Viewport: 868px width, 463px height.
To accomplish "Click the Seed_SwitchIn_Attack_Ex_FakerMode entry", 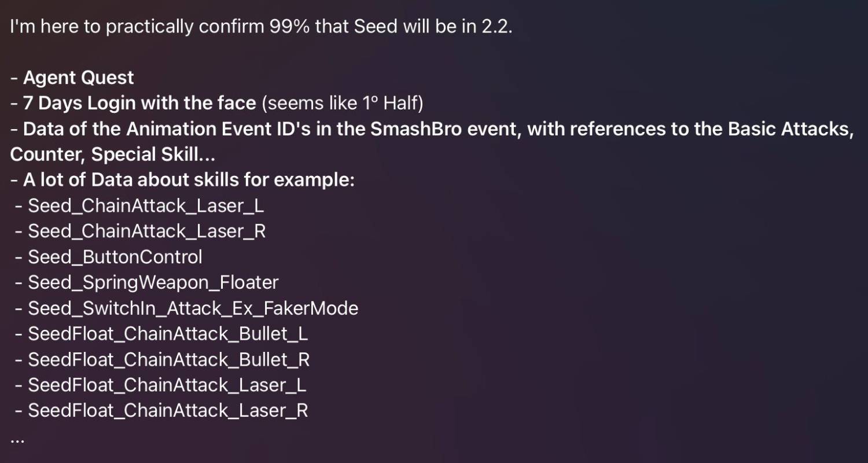I will point(193,307).
